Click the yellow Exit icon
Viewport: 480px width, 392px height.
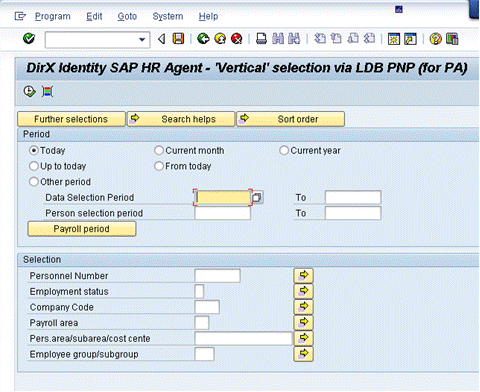coord(220,39)
